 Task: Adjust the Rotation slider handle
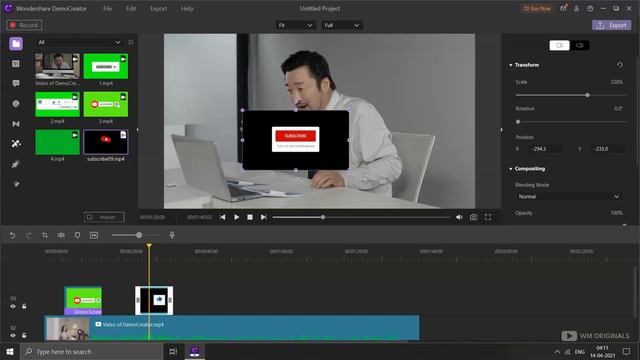pos(518,122)
